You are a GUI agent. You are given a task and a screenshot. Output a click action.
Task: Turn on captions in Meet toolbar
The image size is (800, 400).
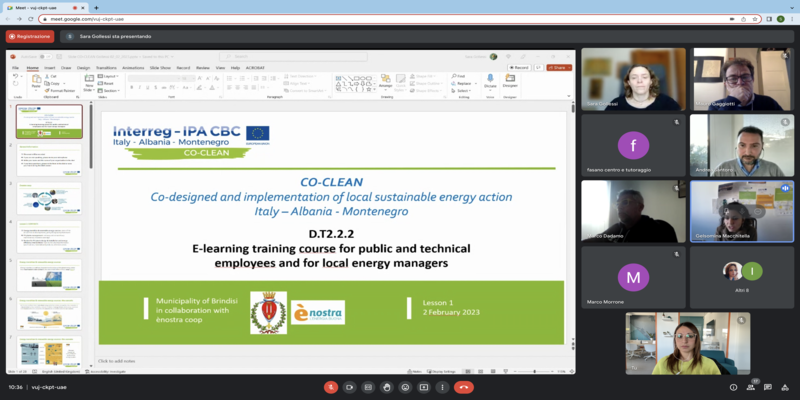tap(368, 387)
